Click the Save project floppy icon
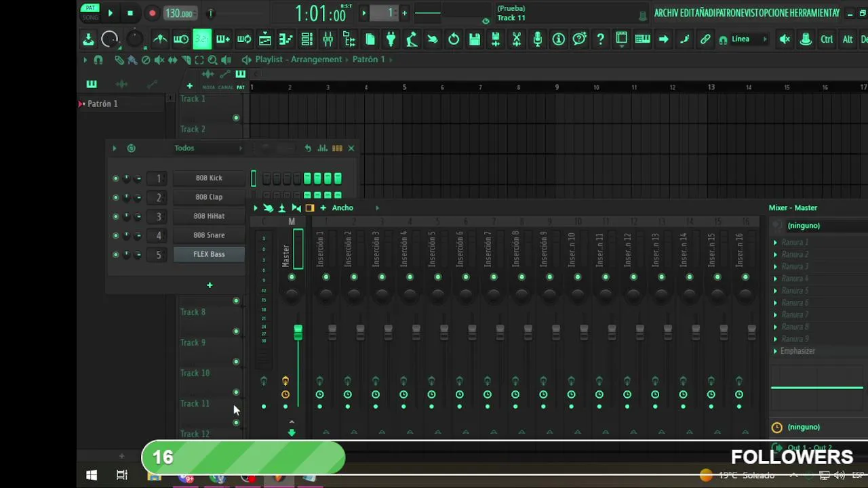The height and width of the screenshot is (488, 868). tap(475, 39)
